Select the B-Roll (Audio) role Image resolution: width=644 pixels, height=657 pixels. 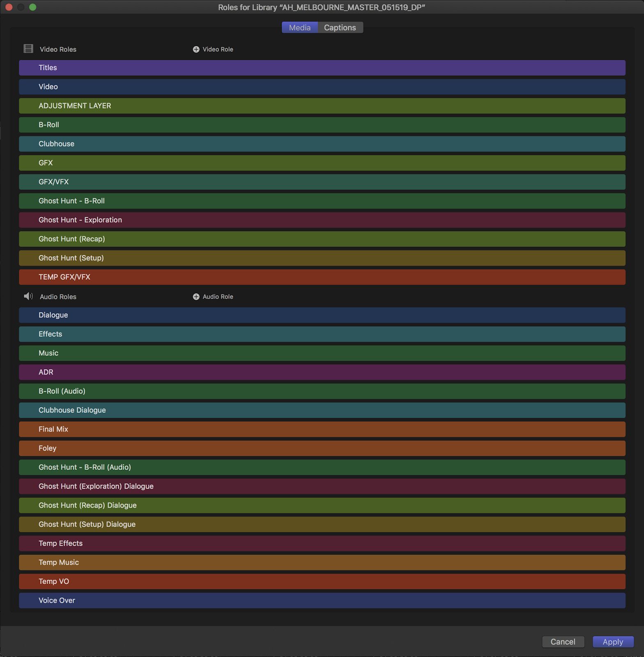(x=322, y=391)
